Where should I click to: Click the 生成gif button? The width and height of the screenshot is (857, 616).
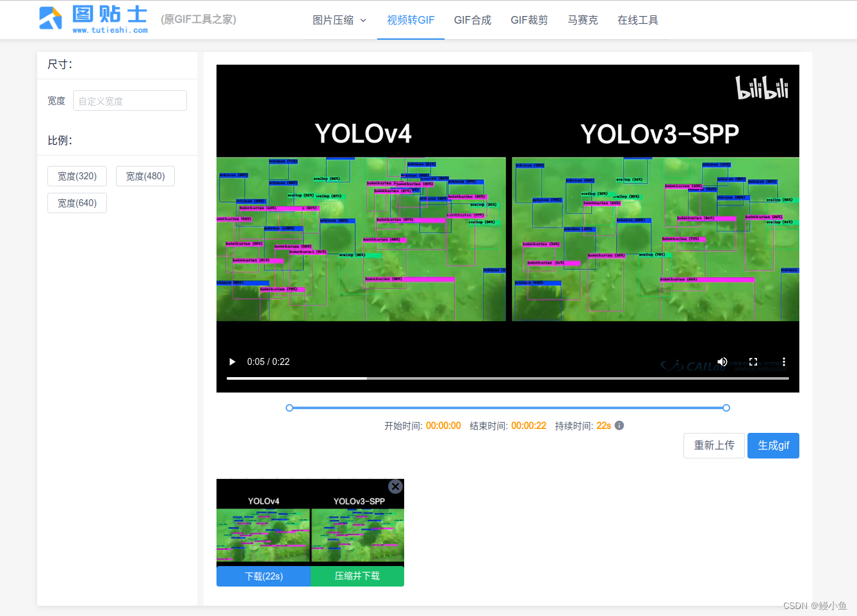pyautogui.click(x=774, y=446)
